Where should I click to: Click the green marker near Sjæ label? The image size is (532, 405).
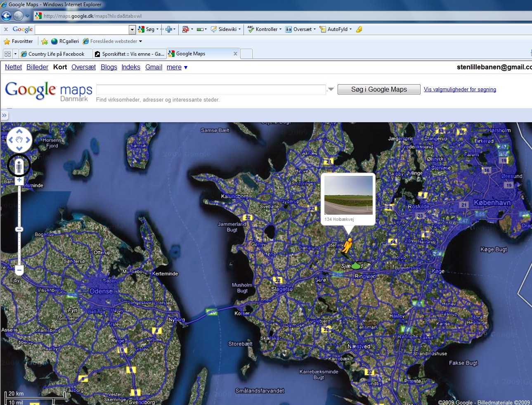(356, 265)
